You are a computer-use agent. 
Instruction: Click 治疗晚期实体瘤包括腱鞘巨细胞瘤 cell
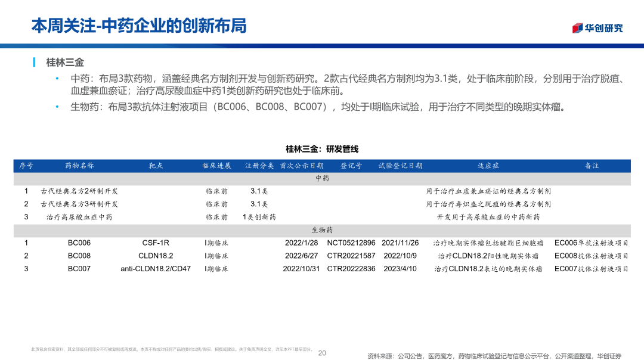[488, 243]
